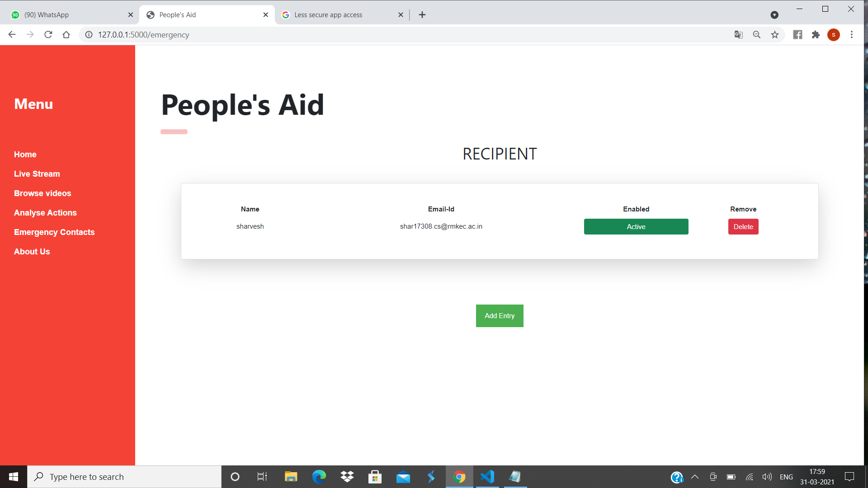Switch to Less secure app access tab
Screen dimensions: 868x488
pyautogui.click(x=337, y=15)
